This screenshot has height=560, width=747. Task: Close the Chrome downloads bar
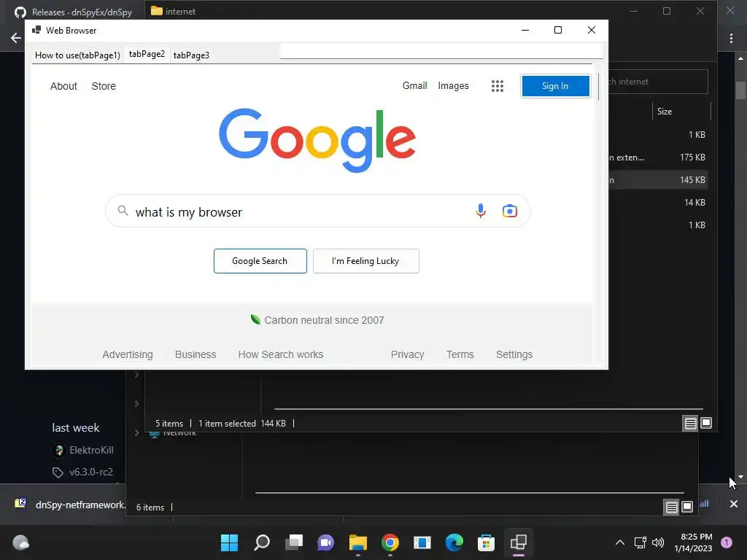(734, 504)
